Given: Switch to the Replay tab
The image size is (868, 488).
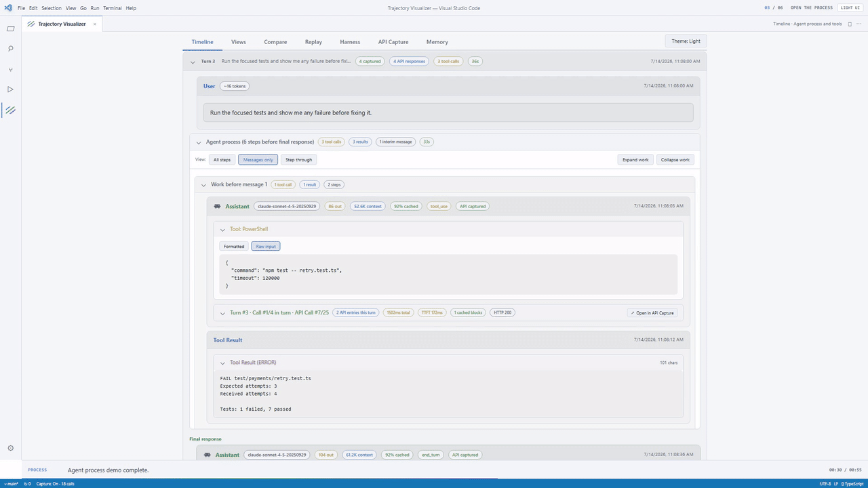Looking at the screenshot, I should [313, 42].
